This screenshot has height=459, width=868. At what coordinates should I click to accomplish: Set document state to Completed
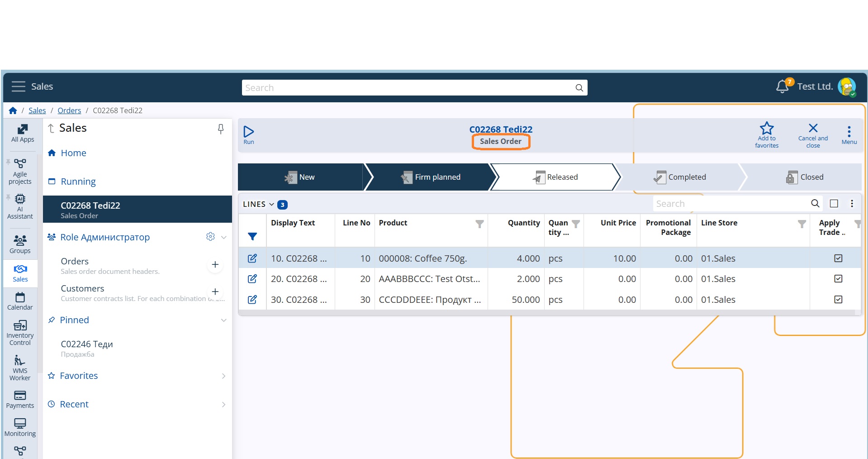[x=680, y=177]
